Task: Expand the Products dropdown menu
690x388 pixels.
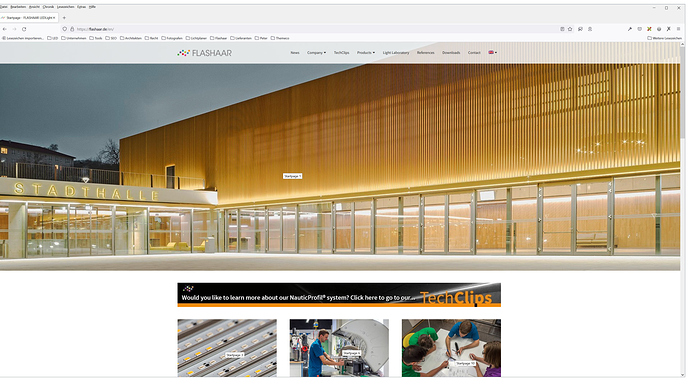Action: tap(366, 53)
